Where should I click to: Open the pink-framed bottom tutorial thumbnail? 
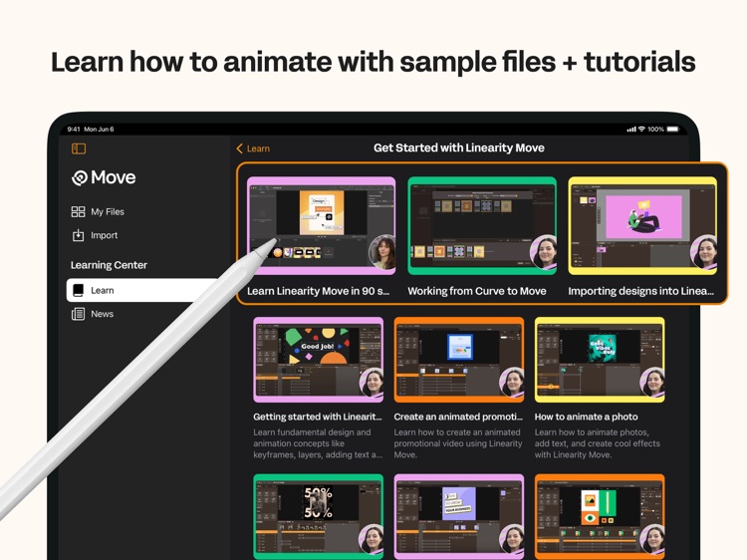459,516
